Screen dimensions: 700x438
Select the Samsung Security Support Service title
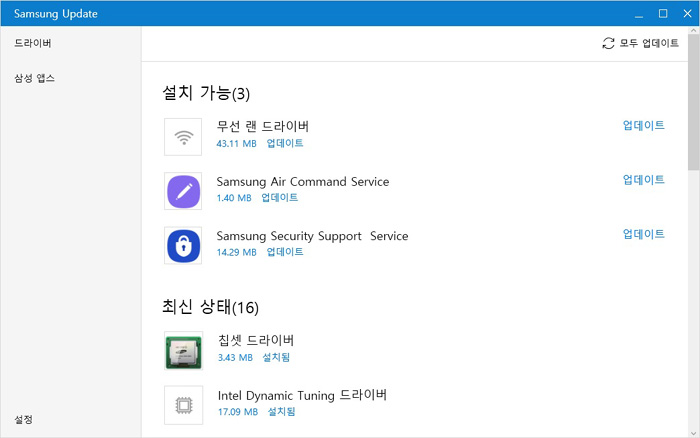pos(312,236)
